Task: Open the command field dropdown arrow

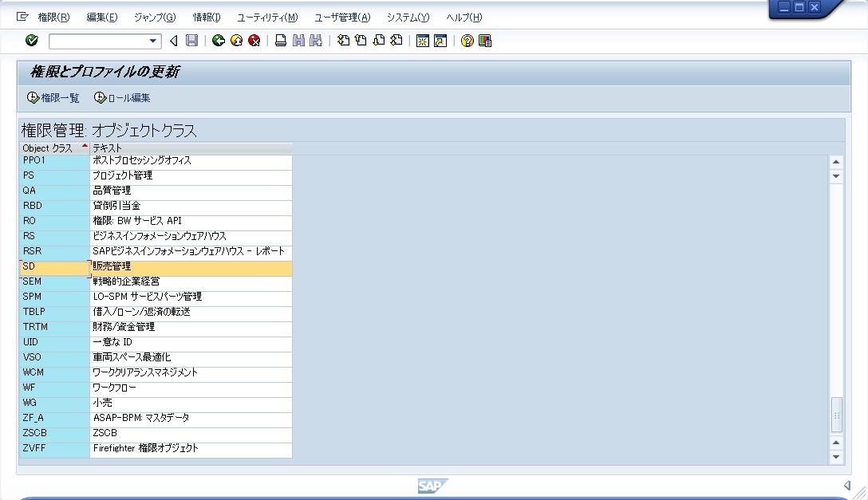Action: pyautogui.click(x=154, y=41)
